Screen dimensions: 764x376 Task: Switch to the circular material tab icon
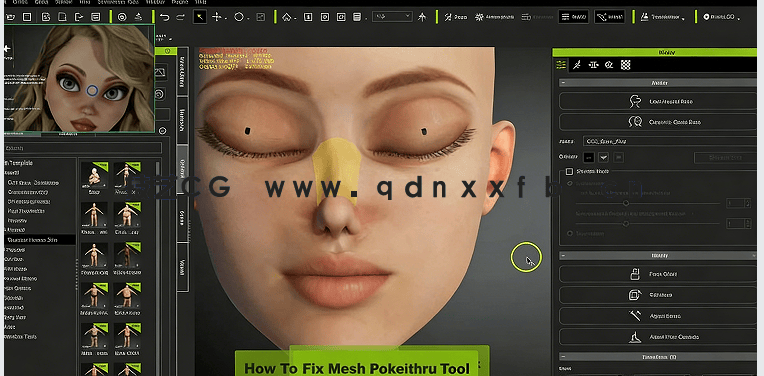[609, 65]
